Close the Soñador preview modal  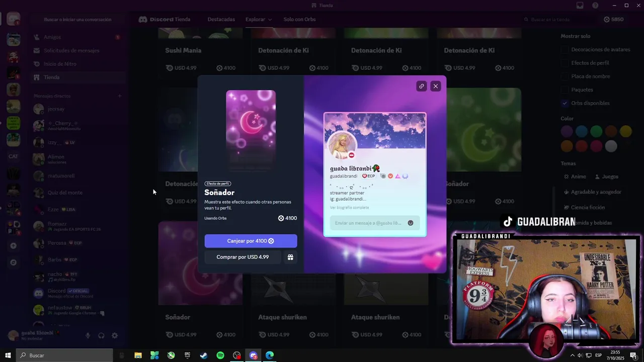pos(436,86)
